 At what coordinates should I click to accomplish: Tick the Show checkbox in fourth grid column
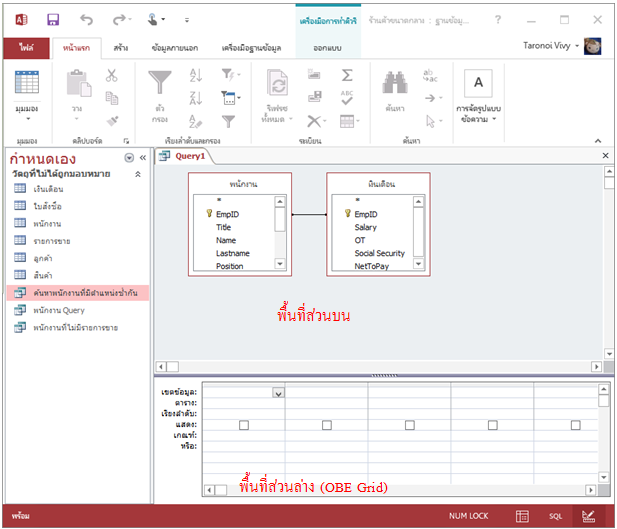pyautogui.click(x=493, y=425)
